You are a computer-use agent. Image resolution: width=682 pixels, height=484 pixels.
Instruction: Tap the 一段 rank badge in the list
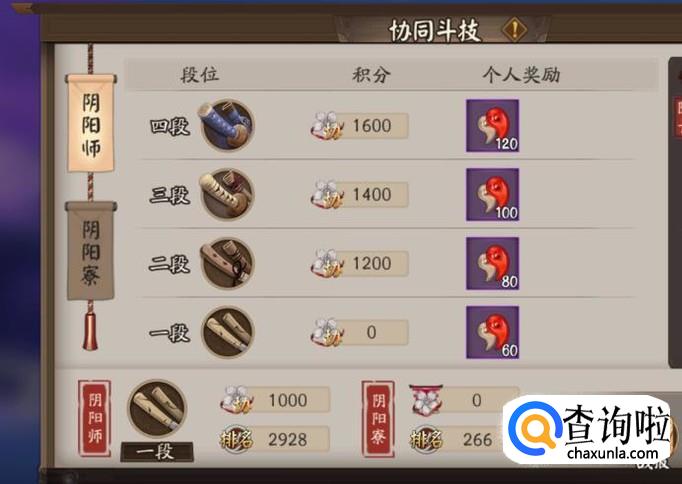coord(227,332)
